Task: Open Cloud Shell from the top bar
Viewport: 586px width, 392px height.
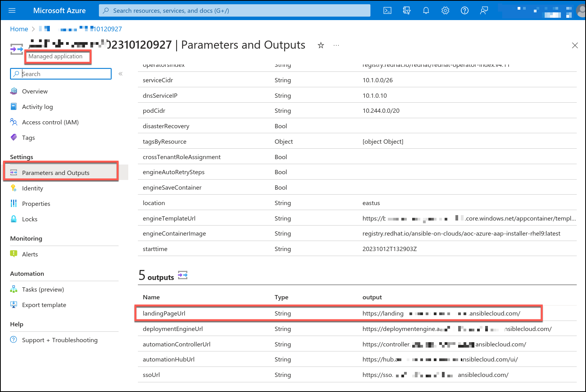Action: [x=387, y=10]
